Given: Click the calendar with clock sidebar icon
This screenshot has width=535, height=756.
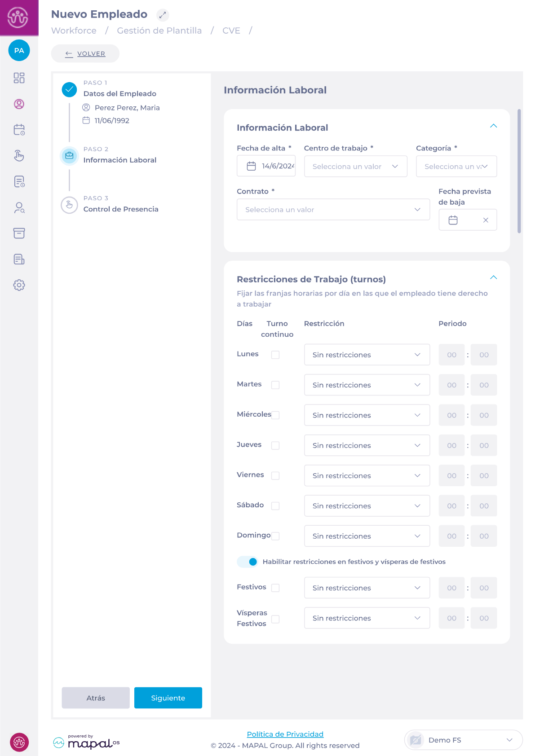Looking at the screenshot, I should 19,130.
